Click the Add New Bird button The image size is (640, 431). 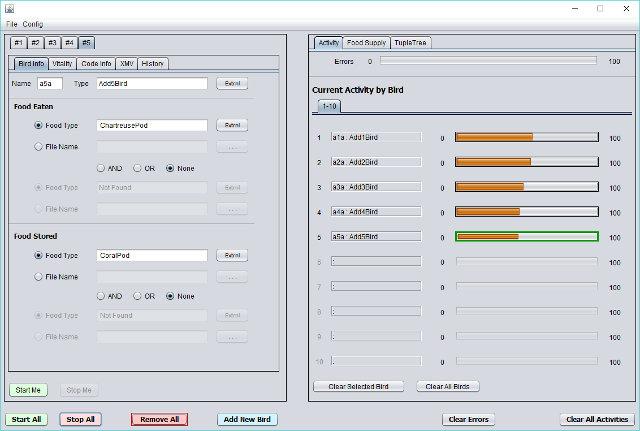(x=247, y=419)
